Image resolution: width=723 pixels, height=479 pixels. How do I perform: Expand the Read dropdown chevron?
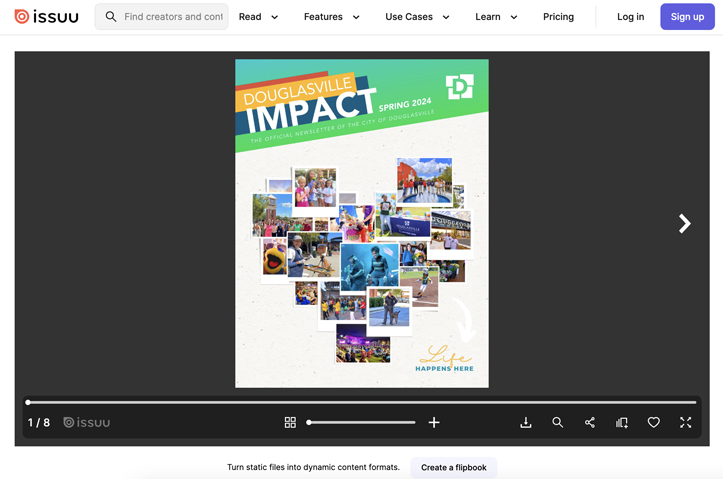click(x=274, y=17)
